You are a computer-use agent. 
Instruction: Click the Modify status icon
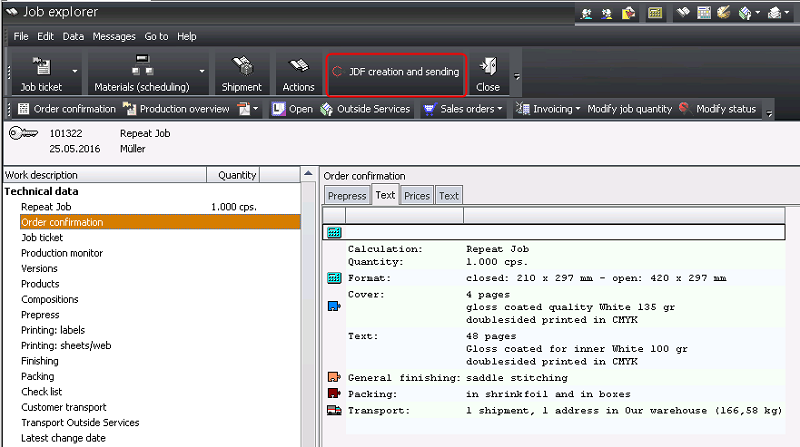(x=684, y=109)
